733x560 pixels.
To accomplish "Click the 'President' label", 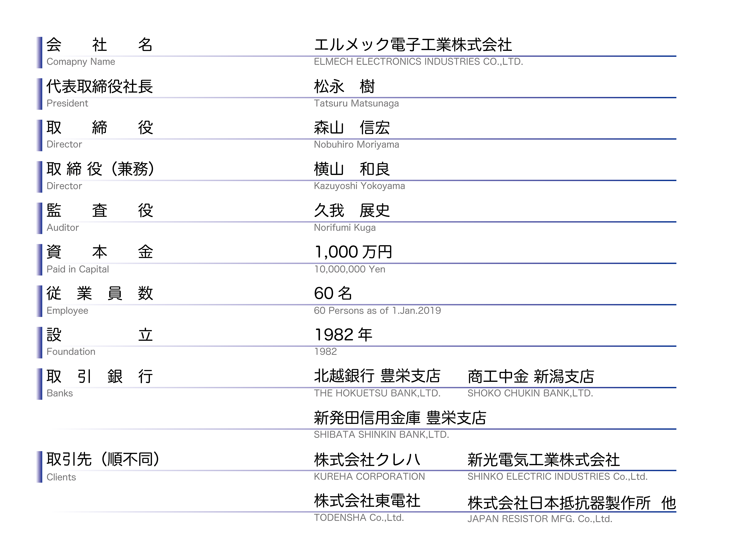I will pyautogui.click(x=67, y=103).
